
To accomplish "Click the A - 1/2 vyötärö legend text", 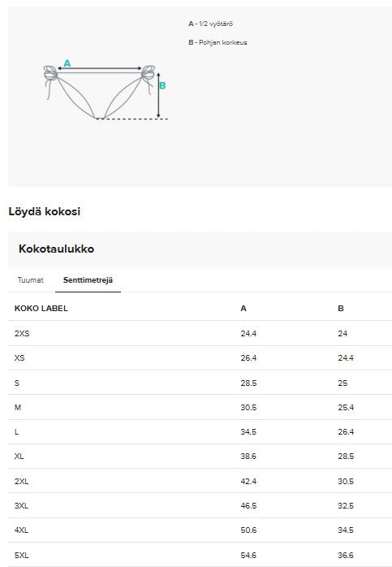I will click(211, 24).
